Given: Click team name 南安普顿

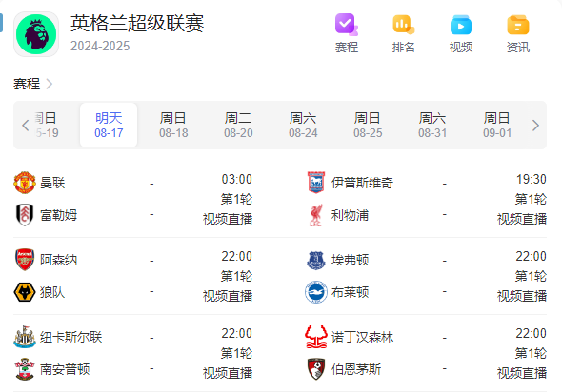Looking at the screenshot, I should [x=65, y=369].
